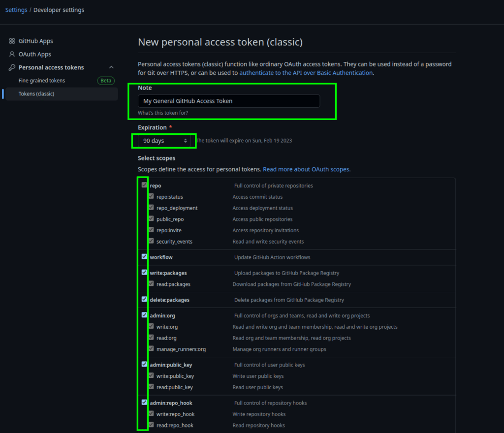Viewport: 504px width, 433px height.
Task: Uncheck the delete:packages scope checkbox
Action: coord(144,299)
